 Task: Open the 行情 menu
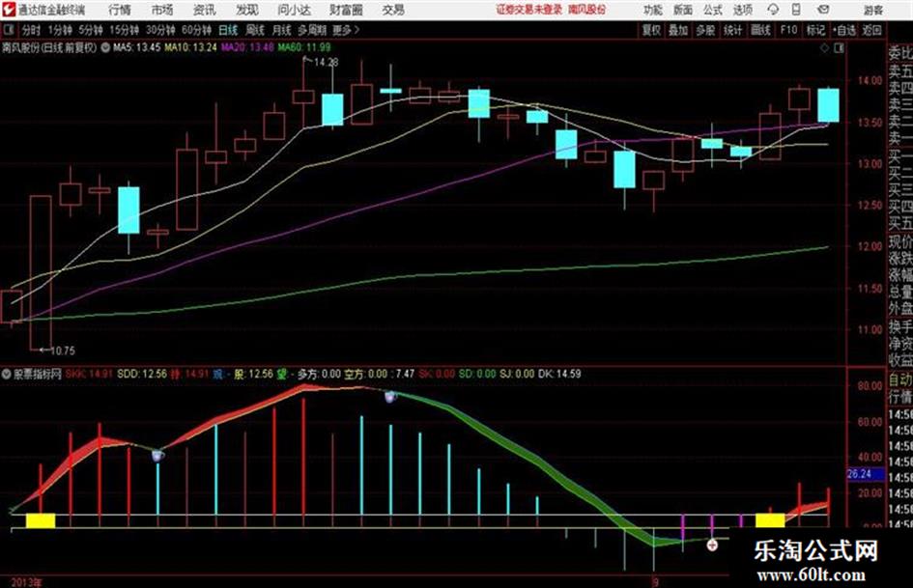pyautogui.click(x=120, y=10)
